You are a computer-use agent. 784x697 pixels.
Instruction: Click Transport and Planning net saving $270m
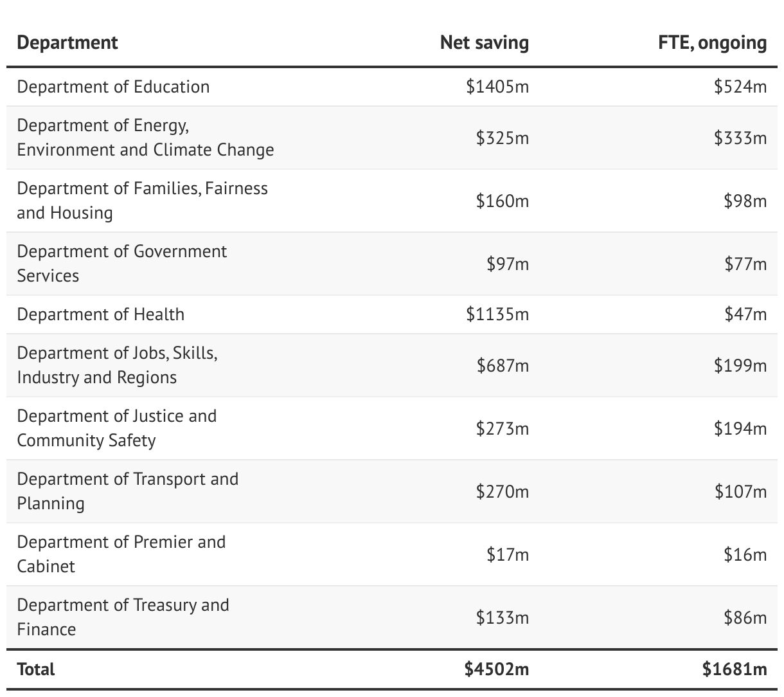pyautogui.click(x=502, y=491)
